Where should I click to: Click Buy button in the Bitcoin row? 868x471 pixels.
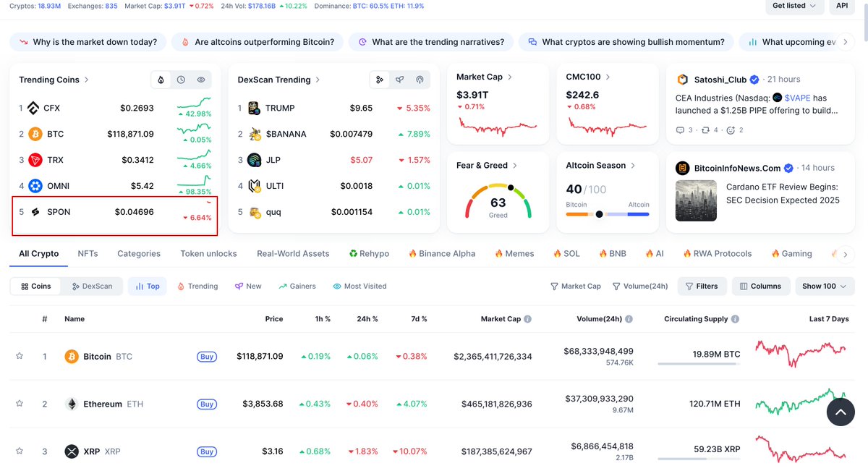point(207,357)
